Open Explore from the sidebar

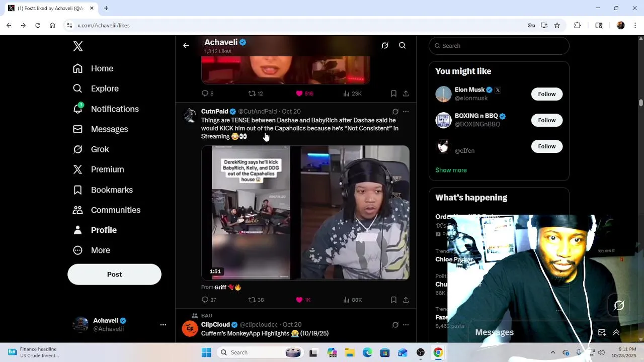tap(96, 88)
